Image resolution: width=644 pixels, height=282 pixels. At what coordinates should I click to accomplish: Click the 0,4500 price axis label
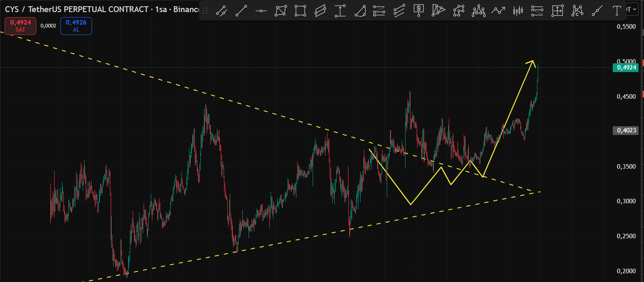click(626, 97)
